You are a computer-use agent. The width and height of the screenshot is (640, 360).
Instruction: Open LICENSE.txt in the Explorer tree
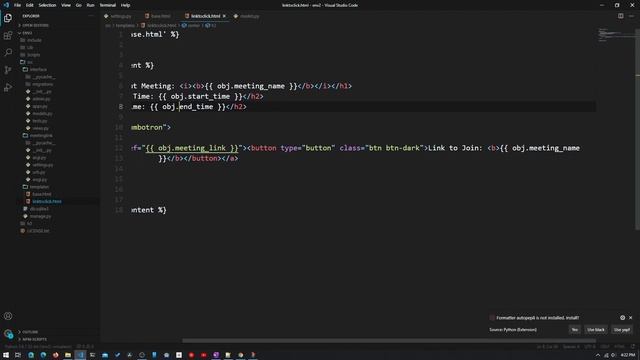[38, 231]
